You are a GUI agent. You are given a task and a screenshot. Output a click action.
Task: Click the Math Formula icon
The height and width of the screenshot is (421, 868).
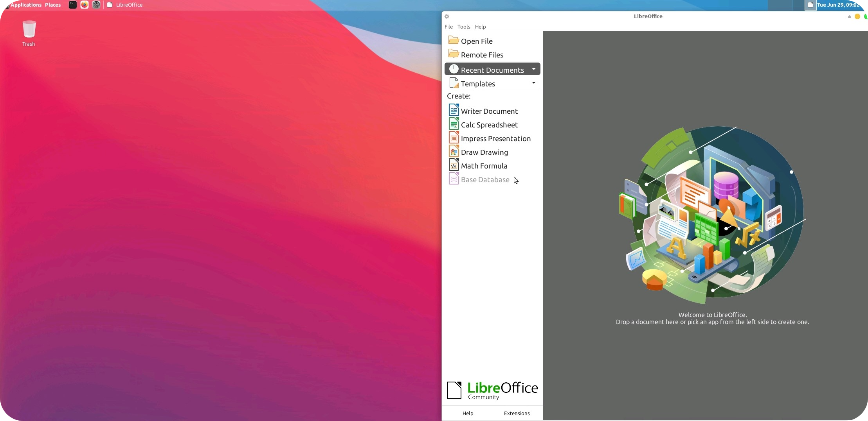click(454, 165)
